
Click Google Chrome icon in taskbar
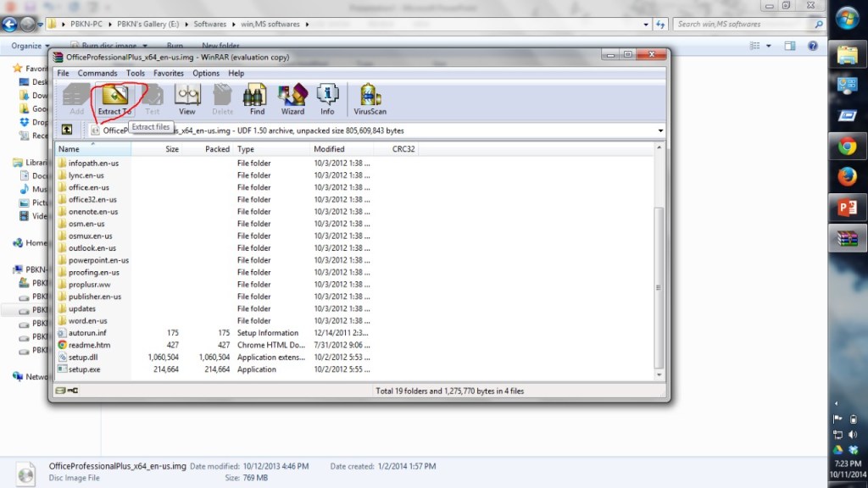point(847,147)
